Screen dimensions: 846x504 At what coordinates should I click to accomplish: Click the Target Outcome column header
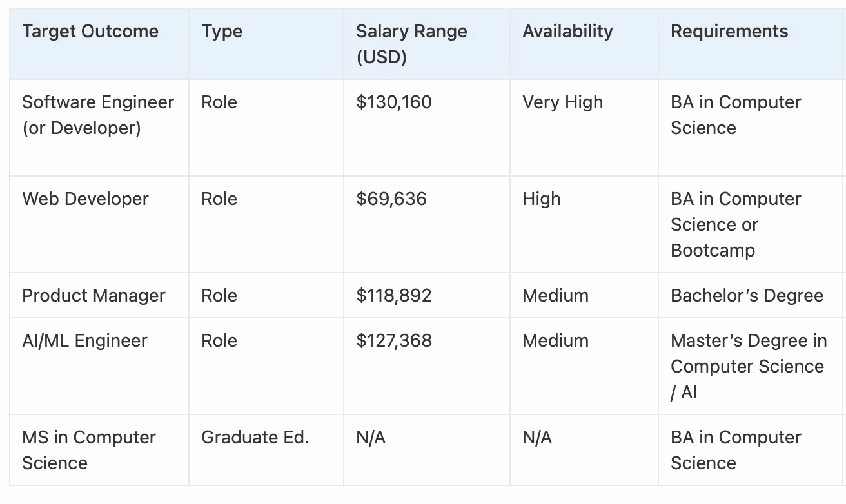pyautogui.click(x=99, y=44)
